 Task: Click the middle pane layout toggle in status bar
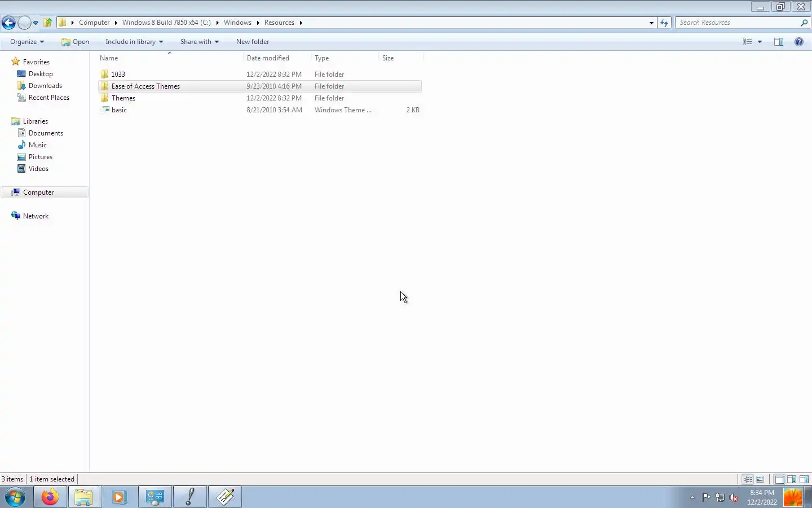792,479
